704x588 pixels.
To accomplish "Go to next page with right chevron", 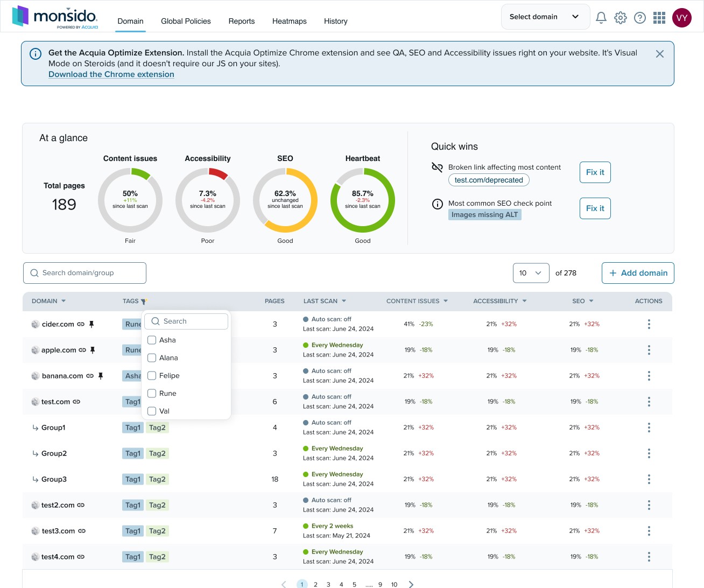I will point(411,584).
